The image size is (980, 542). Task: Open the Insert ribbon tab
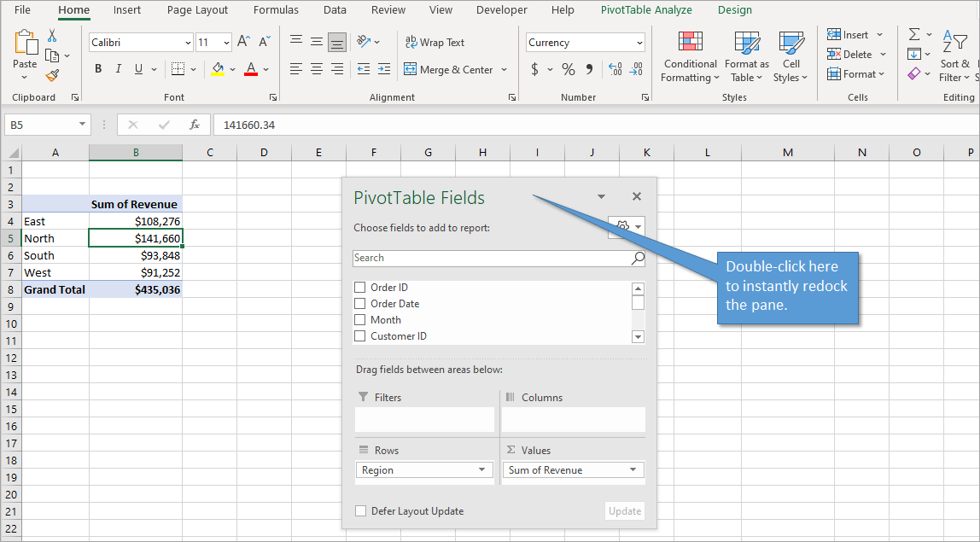click(127, 10)
